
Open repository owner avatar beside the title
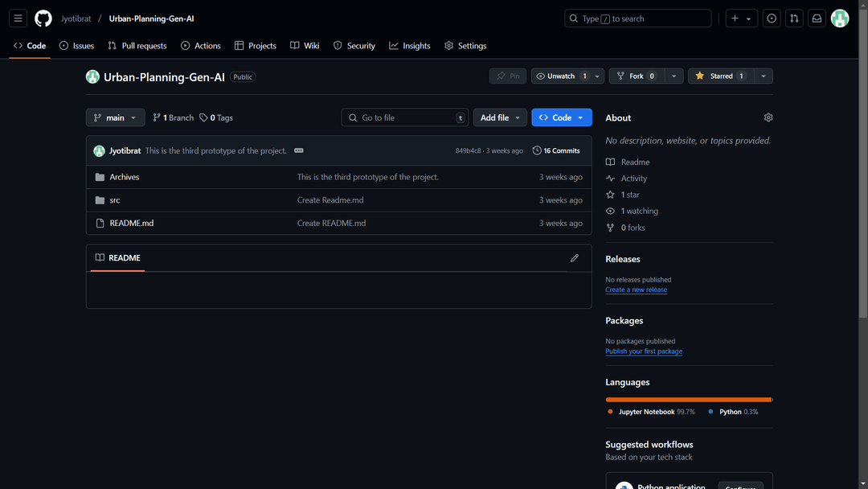point(92,76)
